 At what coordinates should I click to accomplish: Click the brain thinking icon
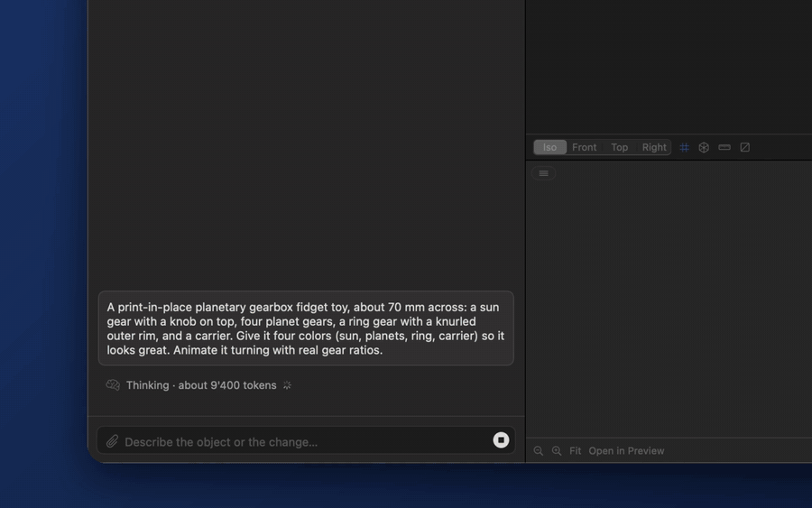pyautogui.click(x=113, y=385)
